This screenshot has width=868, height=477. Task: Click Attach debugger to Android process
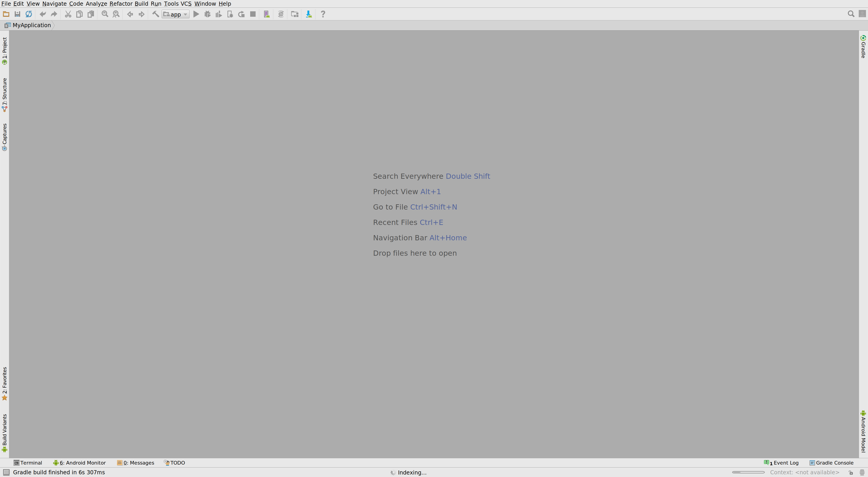(x=230, y=14)
